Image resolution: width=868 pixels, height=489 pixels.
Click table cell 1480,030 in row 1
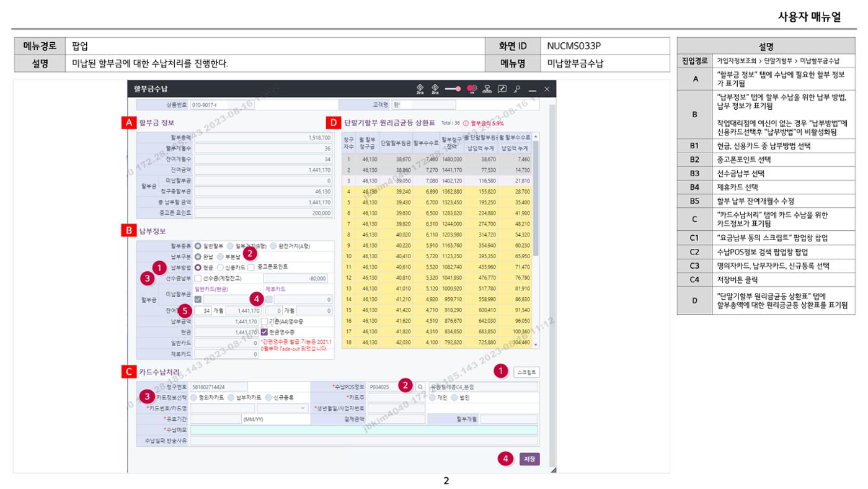[x=452, y=159]
